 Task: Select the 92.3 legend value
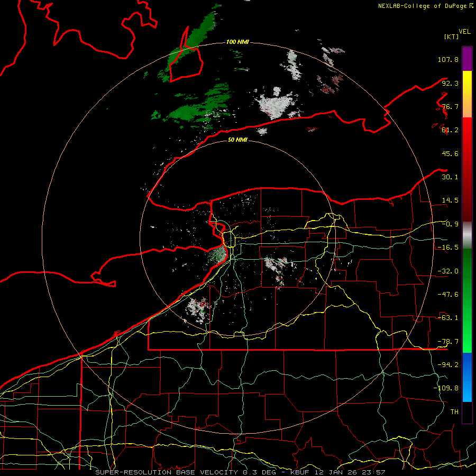(450, 83)
